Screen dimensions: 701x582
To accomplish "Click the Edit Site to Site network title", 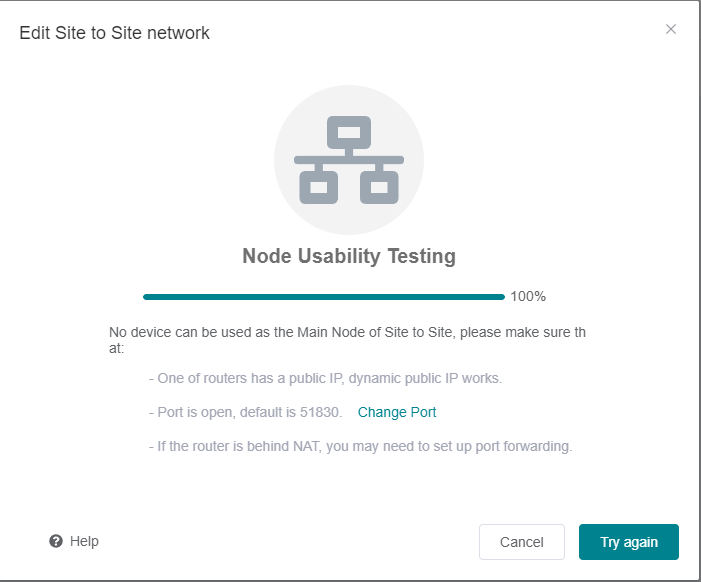I will tap(115, 33).
